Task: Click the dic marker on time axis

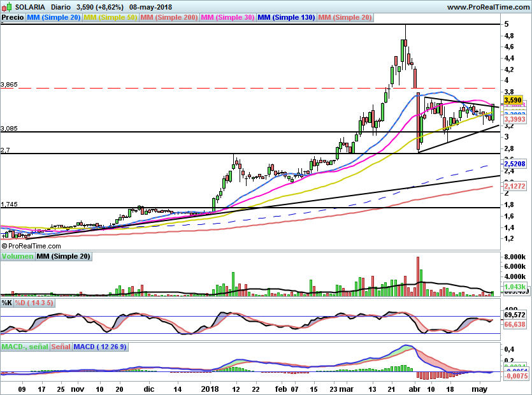Action: 148,389
